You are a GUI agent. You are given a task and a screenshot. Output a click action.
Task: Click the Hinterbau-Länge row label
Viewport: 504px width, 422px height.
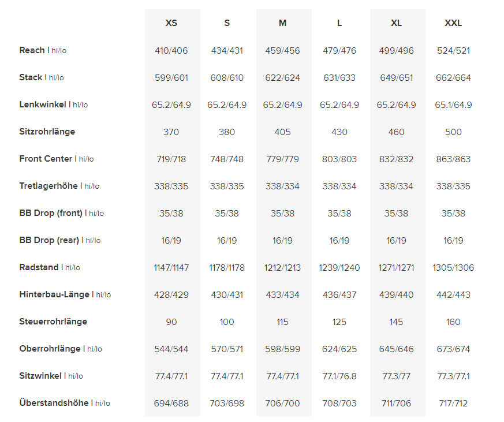click(54, 294)
